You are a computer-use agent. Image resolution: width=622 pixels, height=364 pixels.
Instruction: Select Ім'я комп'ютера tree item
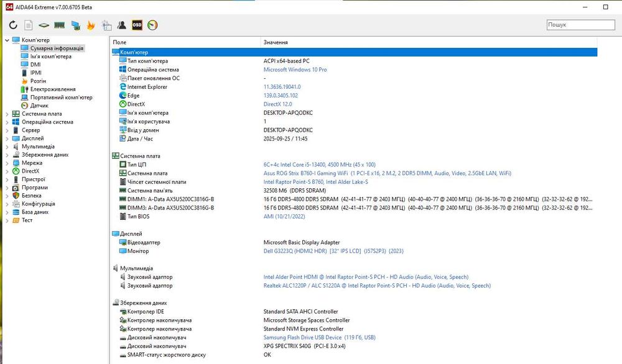[51, 57]
